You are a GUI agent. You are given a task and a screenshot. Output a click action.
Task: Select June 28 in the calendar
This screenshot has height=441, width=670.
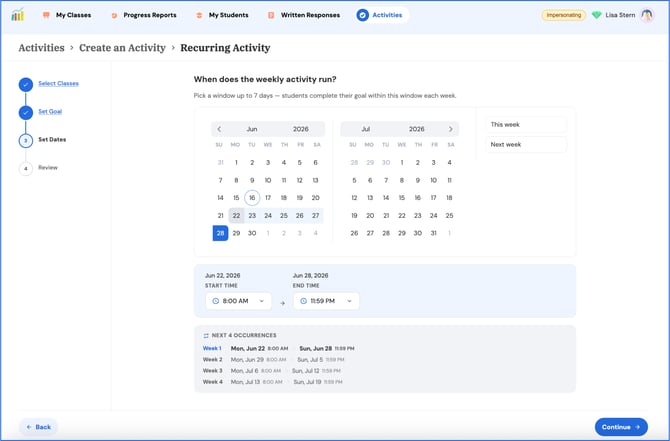click(220, 233)
